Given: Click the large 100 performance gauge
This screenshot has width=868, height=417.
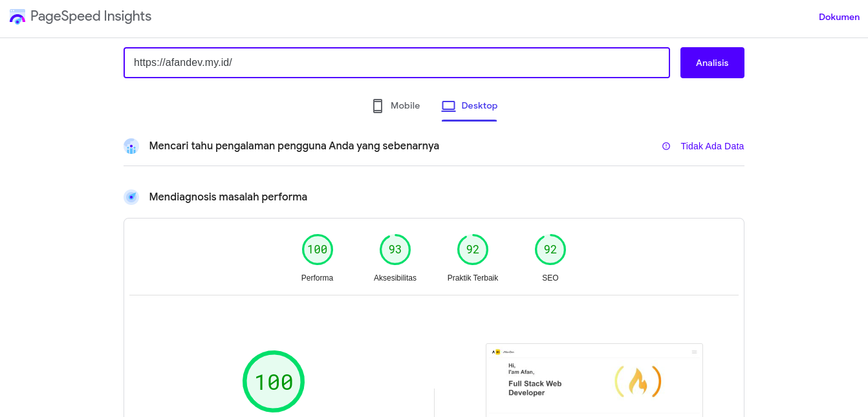Looking at the screenshot, I should click(274, 381).
